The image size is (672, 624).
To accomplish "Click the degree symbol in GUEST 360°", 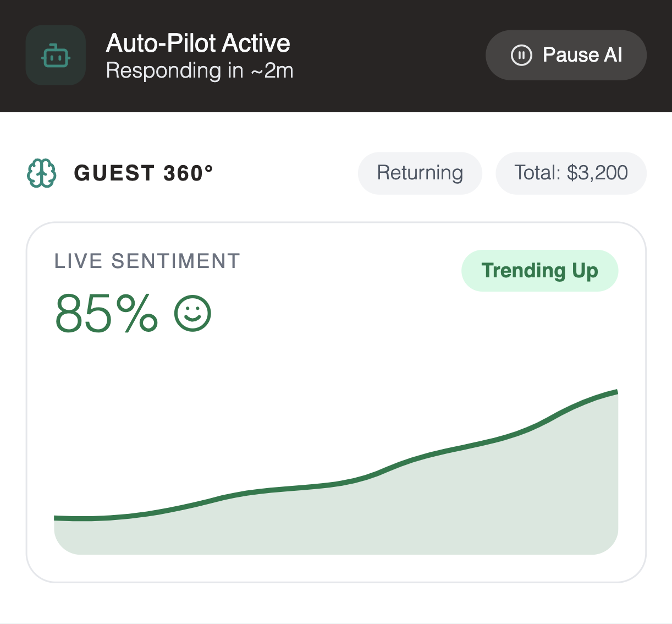I will [208, 167].
